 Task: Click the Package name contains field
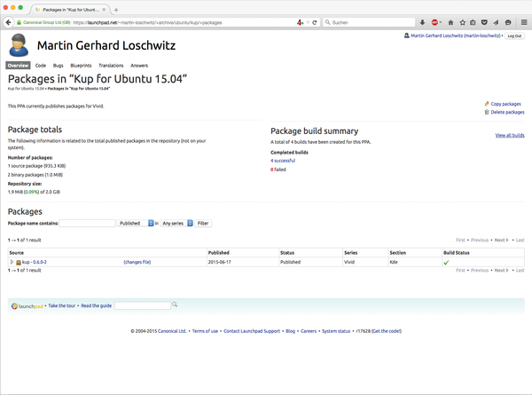click(x=88, y=223)
